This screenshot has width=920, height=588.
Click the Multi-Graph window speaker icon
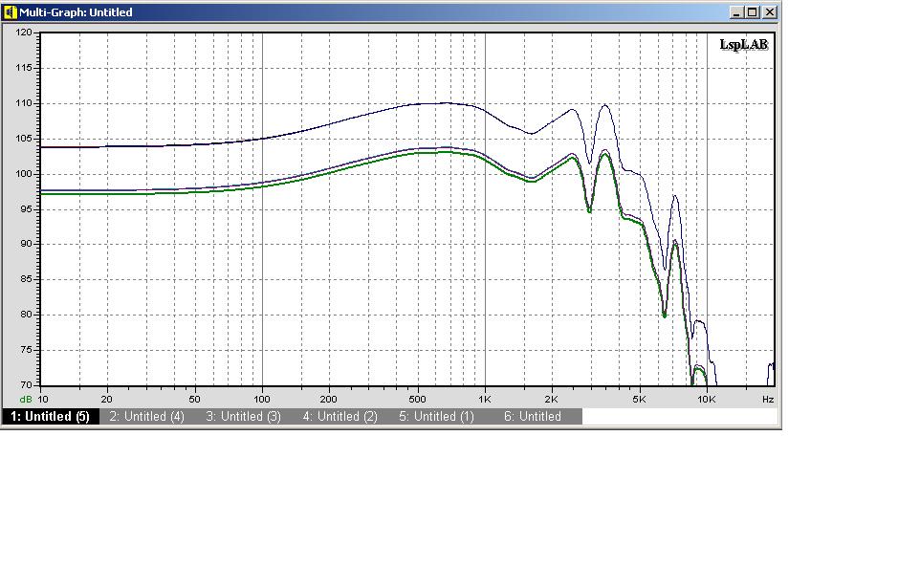10,11
